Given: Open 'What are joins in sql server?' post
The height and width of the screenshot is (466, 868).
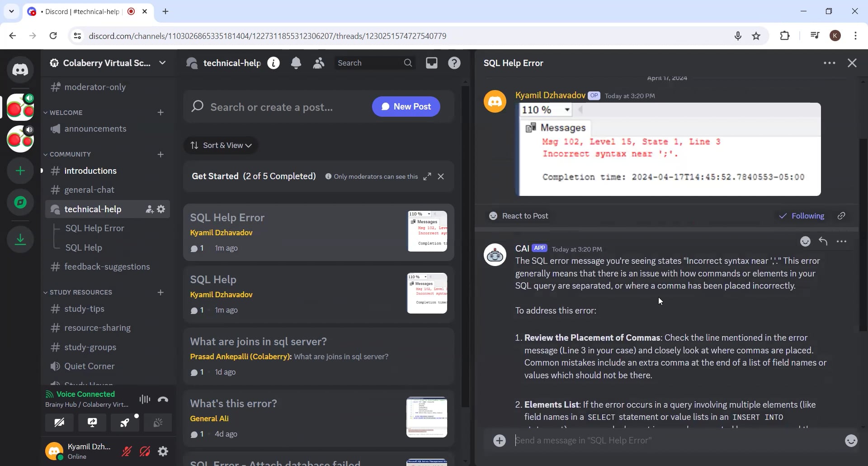Looking at the screenshot, I should coord(319,356).
